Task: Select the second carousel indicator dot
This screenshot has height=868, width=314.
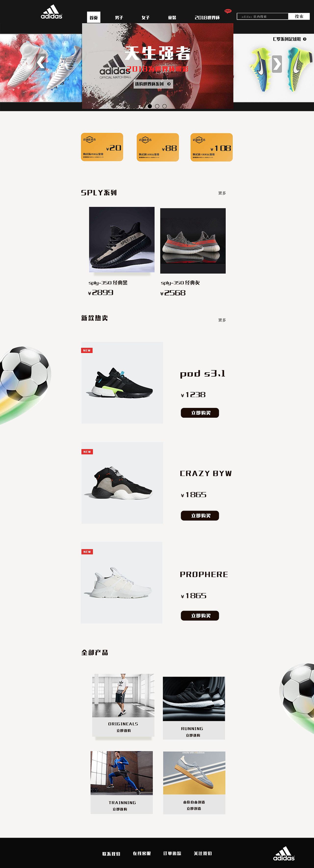Action: click(157, 106)
